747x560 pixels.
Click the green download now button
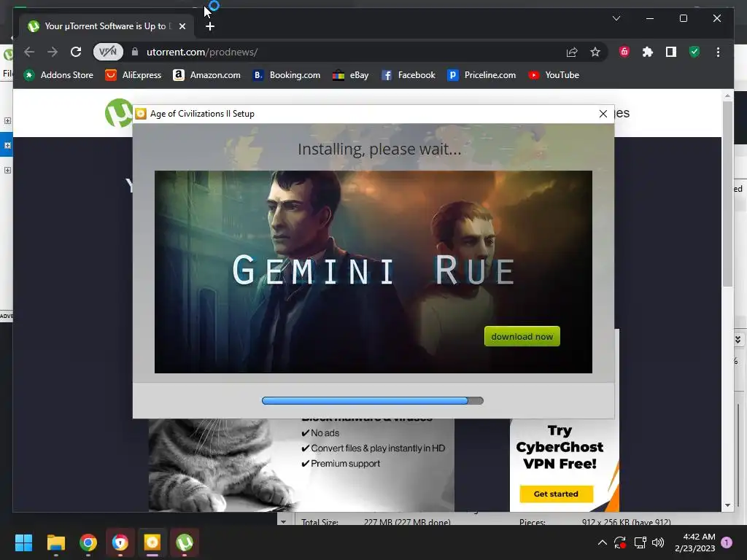[x=522, y=336]
